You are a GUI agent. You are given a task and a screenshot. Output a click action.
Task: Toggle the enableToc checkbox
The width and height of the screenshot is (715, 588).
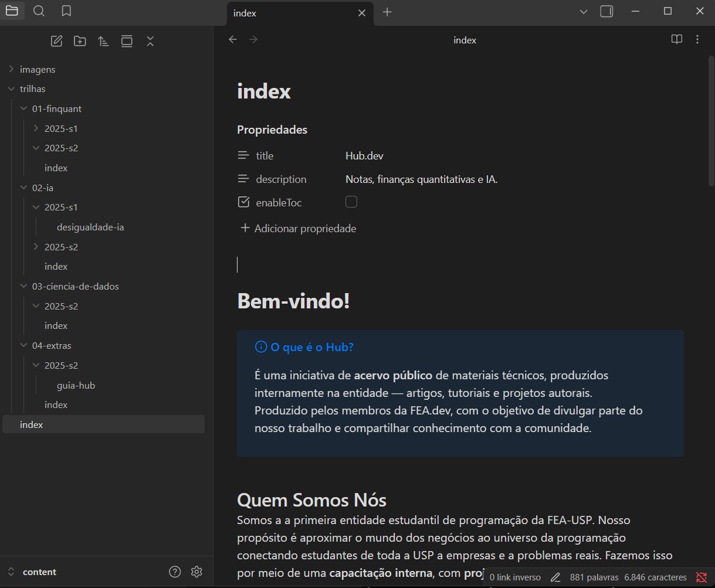[x=351, y=201]
